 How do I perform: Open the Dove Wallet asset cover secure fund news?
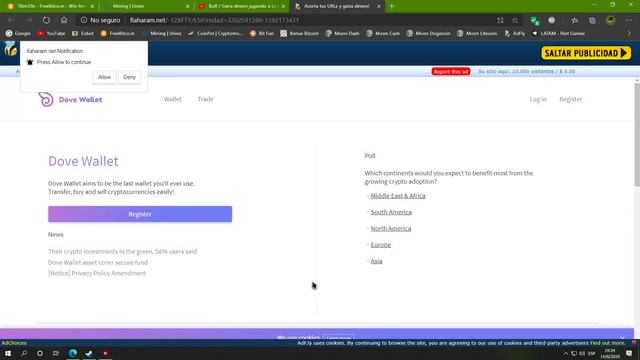(x=98, y=262)
